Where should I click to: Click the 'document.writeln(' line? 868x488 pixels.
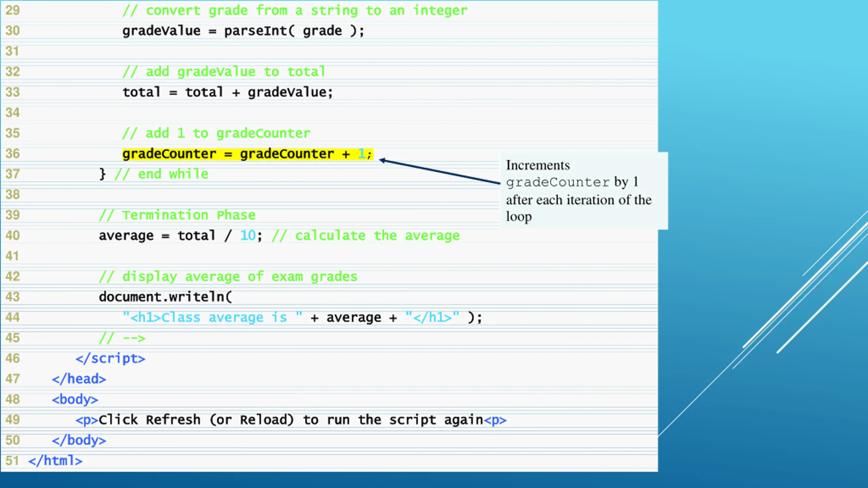pyautogui.click(x=165, y=297)
